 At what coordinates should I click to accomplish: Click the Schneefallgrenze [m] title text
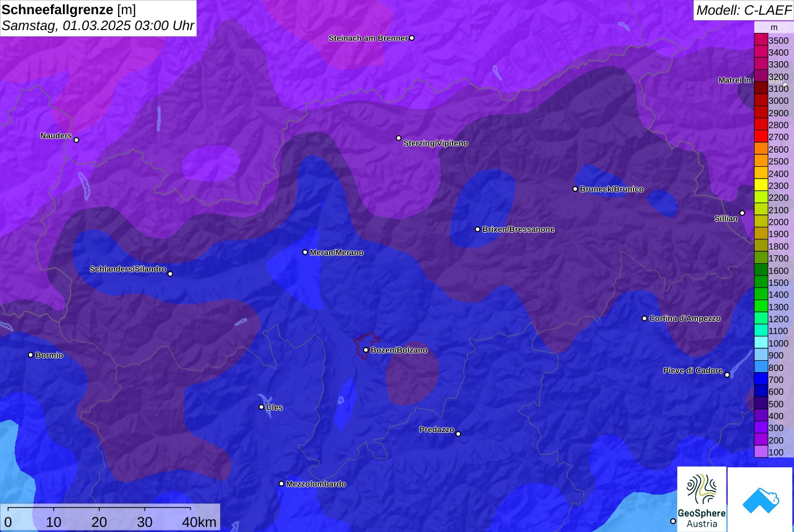[x=69, y=10]
